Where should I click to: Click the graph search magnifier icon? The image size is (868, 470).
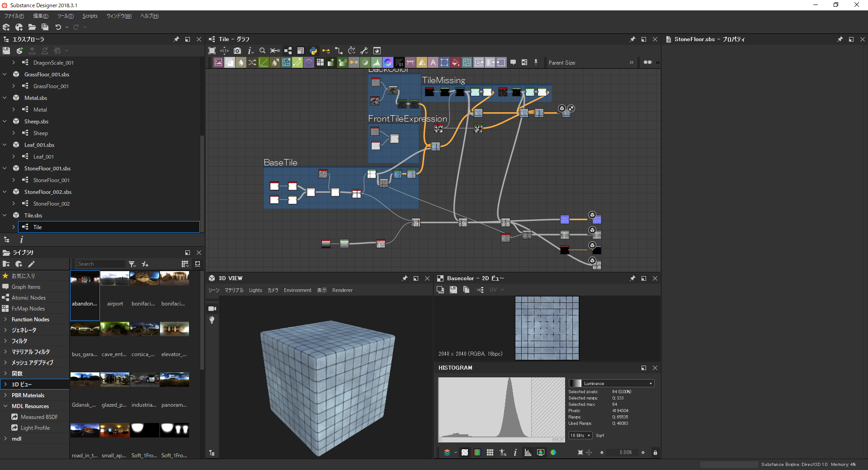click(262, 51)
